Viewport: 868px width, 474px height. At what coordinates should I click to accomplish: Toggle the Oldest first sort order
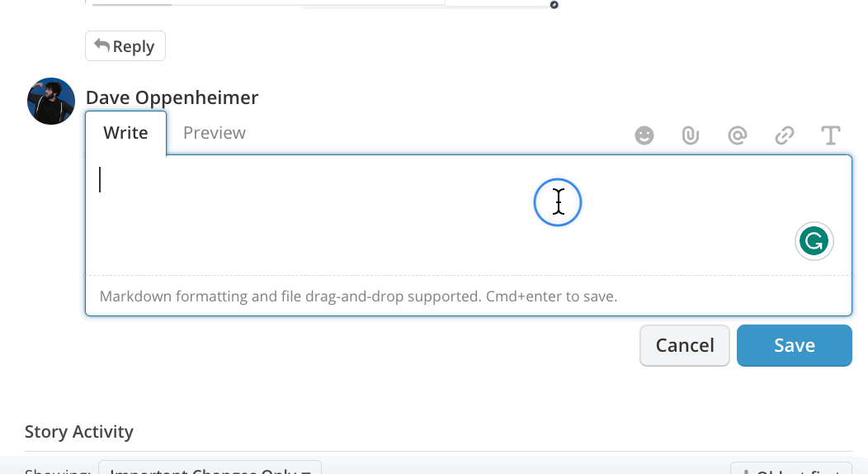791,468
